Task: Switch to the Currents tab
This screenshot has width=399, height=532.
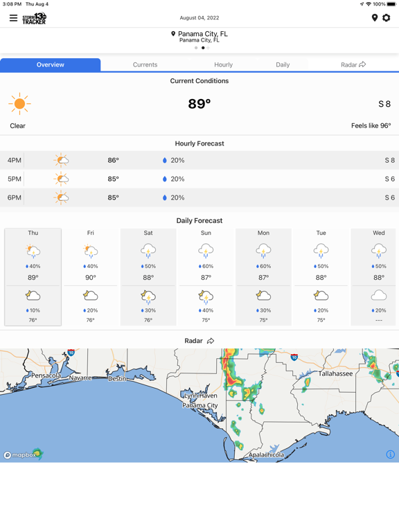Action: pos(145,65)
